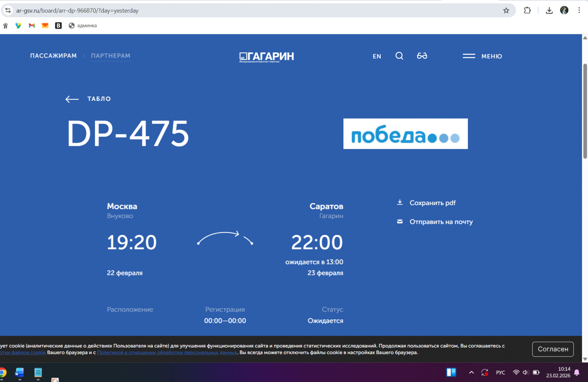Open the hamburger МЕНЮ icon
The image size is (588, 382).
(x=469, y=56)
